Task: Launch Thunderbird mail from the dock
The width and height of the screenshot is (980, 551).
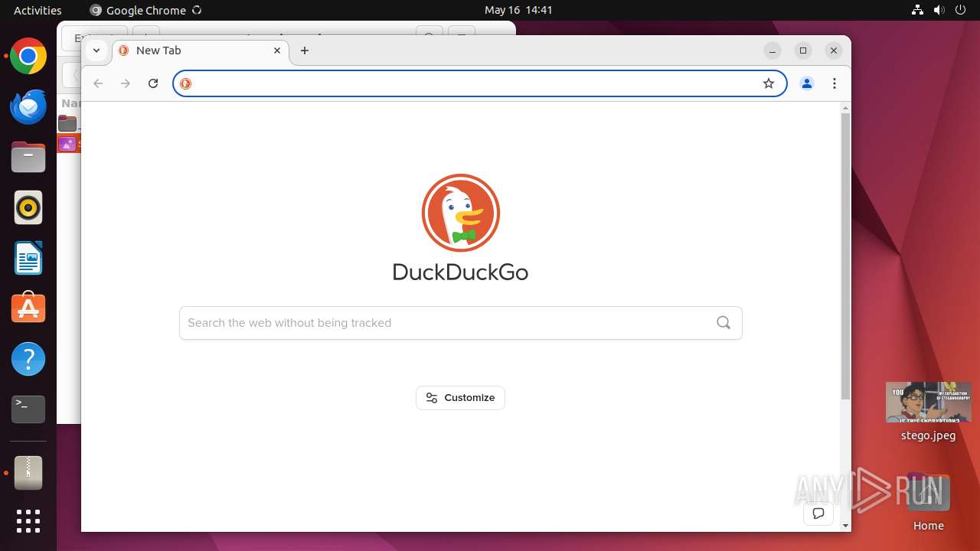Action: click(x=28, y=107)
